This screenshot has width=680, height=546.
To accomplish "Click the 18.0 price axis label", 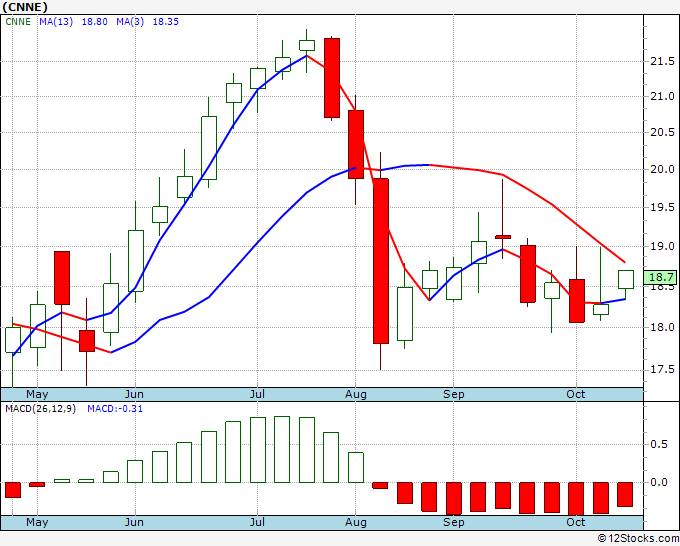I will tap(662, 327).
